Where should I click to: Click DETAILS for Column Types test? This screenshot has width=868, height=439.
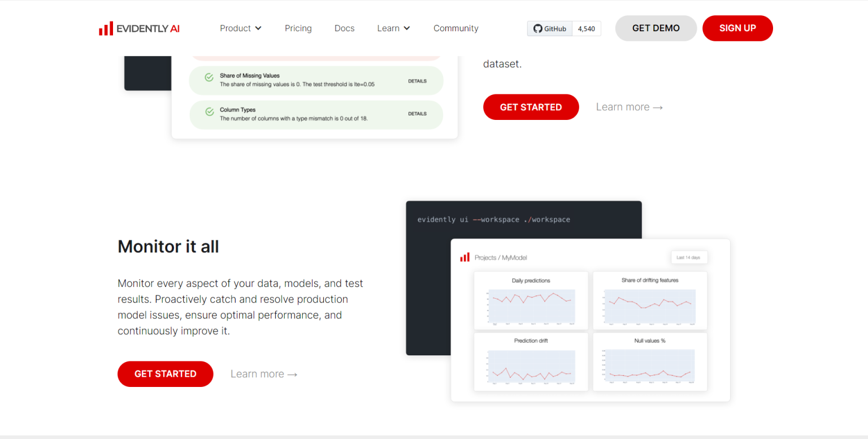coord(417,114)
